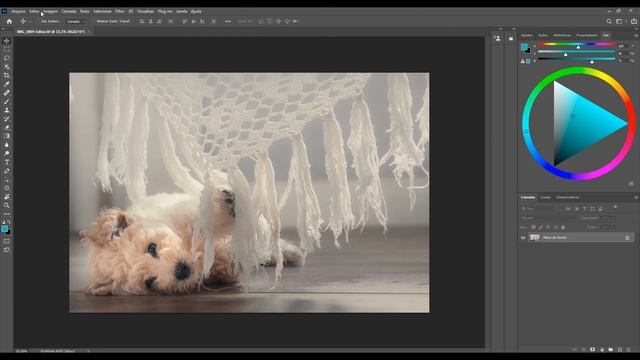The width and height of the screenshot is (640, 360).
Task: Change screen mode icon at toolbar bottom
Action: pos(7,250)
